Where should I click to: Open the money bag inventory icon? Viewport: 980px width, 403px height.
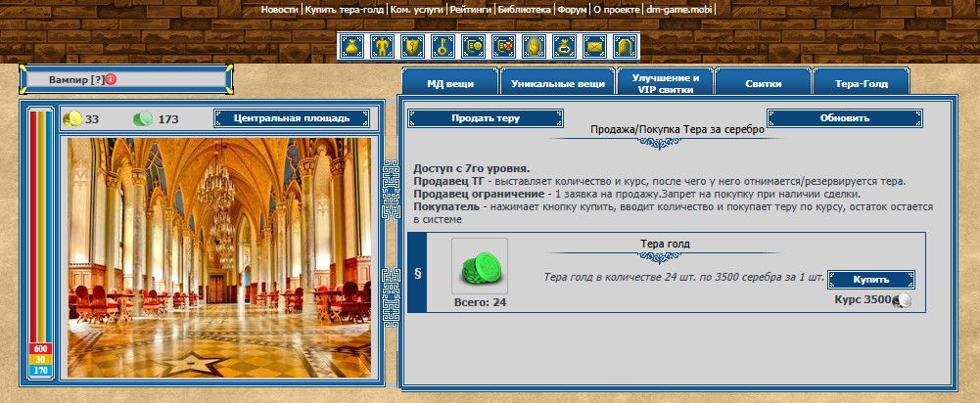pos(351,46)
